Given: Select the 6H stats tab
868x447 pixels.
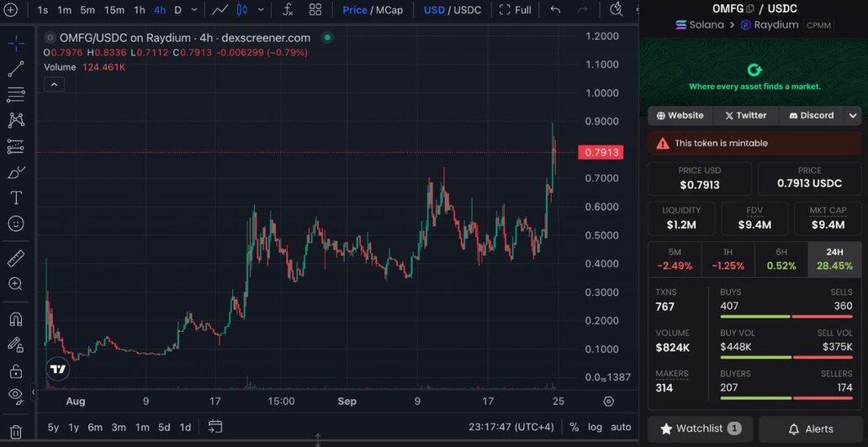Looking at the screenshot, I should [x=781, y=259].
